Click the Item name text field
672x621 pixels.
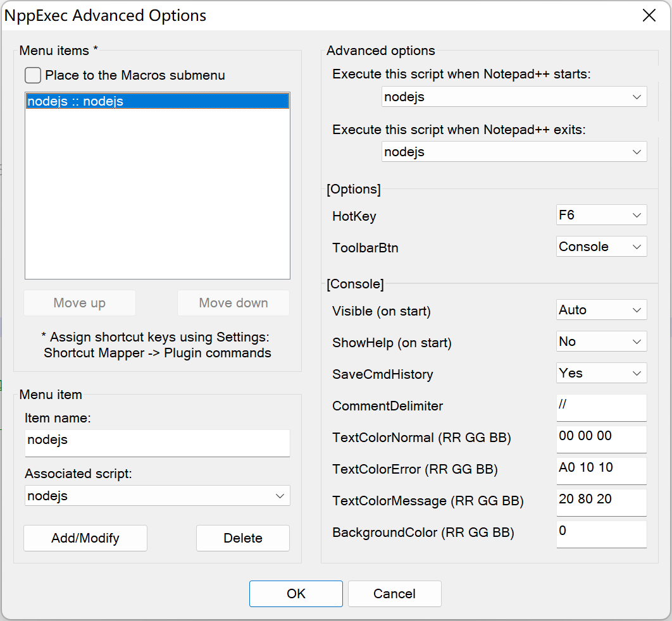157,443
